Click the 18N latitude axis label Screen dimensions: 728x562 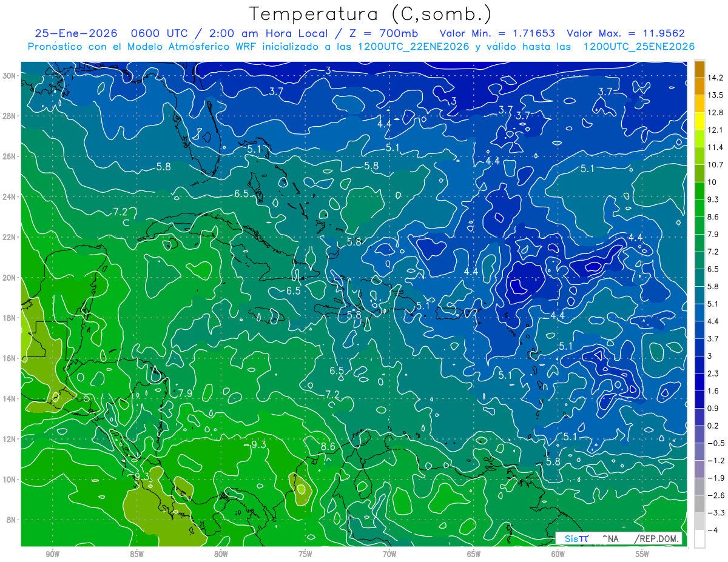pyautogui.click(x=8, y=318)
